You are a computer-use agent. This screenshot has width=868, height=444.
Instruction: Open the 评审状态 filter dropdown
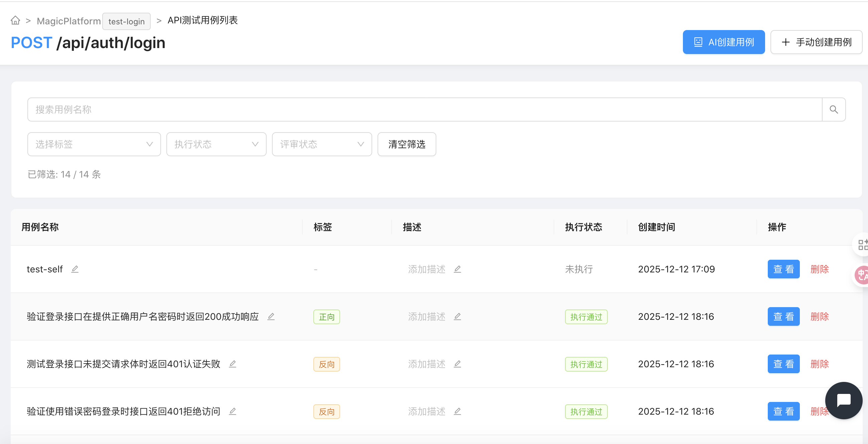[x=322, y=144]
